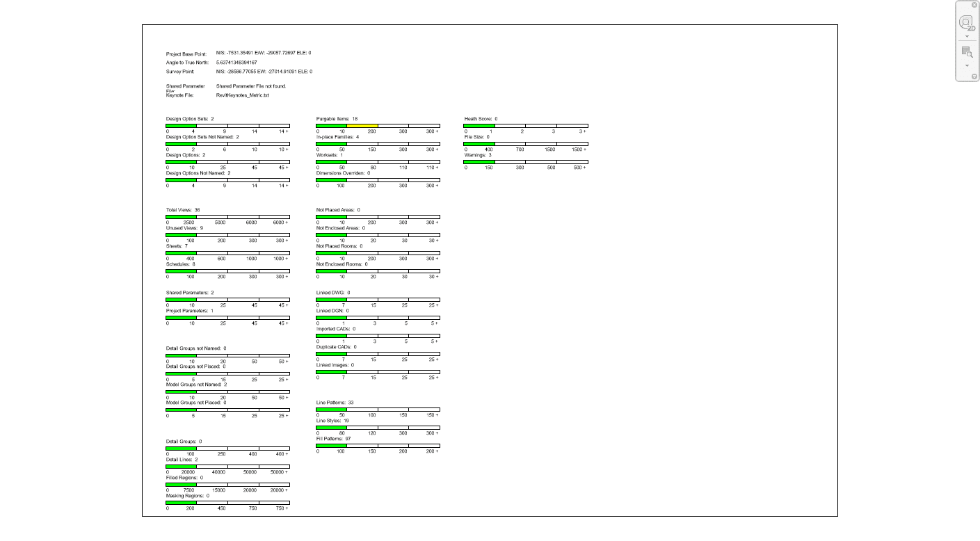
Task: Click 'Design Option Sets Not Named: 2' label
Action: click(202, 137)
